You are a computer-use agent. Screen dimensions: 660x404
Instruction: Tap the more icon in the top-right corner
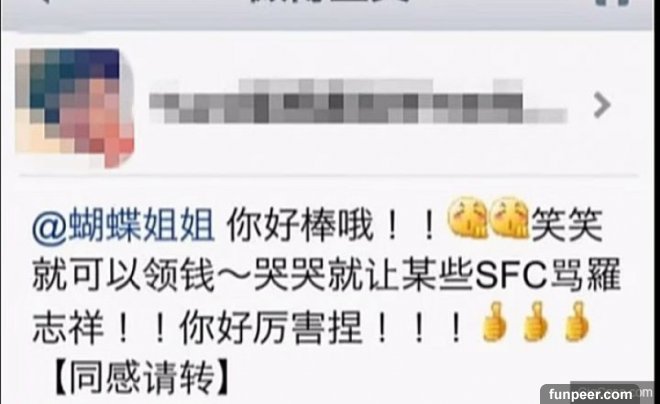(612, 2)
